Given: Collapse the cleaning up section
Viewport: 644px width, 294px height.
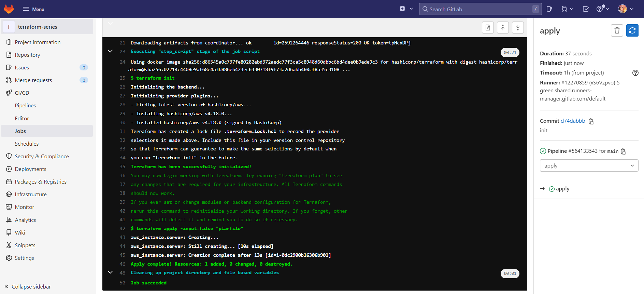Looking at the screenshot, I should pyautogui.click(x=110, y=272).
